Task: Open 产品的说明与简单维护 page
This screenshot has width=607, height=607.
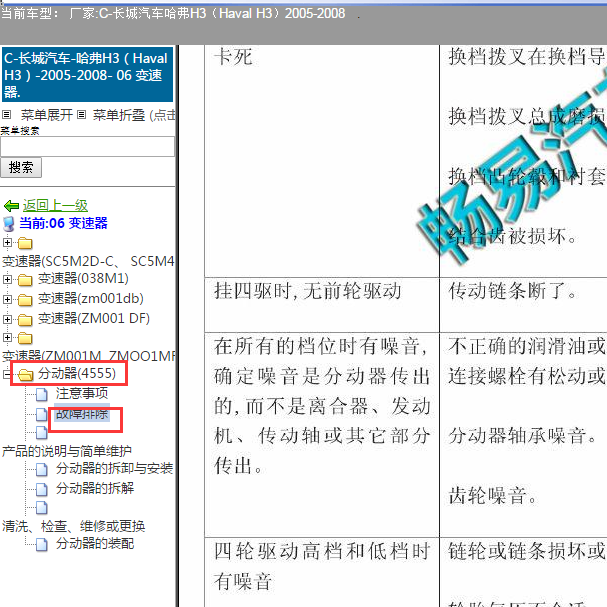Action: [67, 451]
